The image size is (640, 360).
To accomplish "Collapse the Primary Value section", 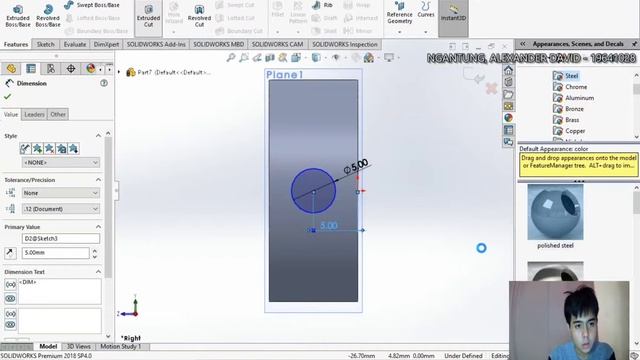I will pos(98,227).
